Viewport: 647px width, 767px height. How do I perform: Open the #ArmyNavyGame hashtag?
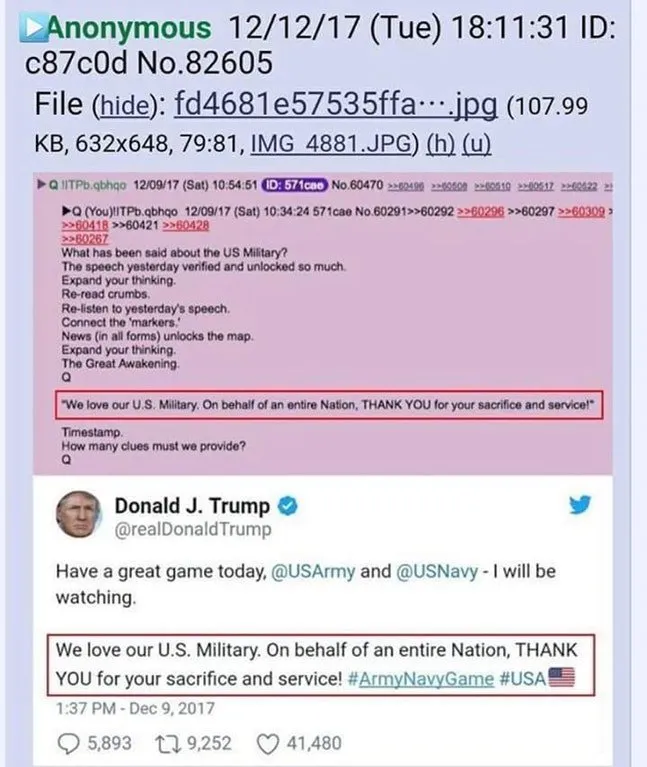tap(421, 679)
